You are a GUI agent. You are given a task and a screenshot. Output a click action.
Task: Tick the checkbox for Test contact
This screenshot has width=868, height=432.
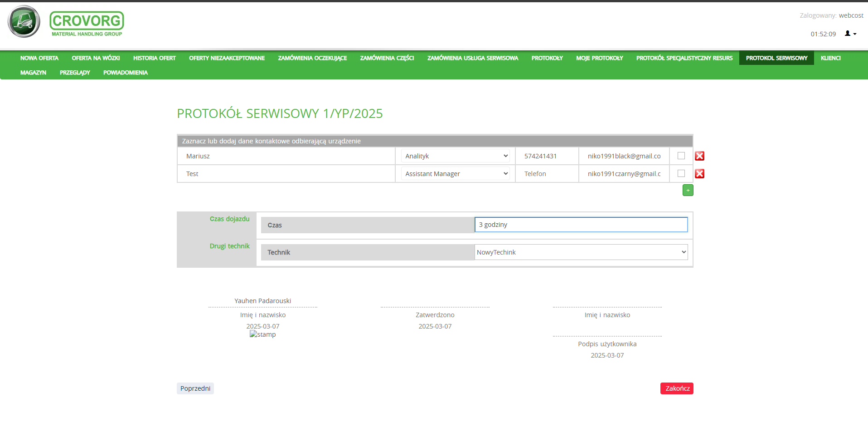tap(681, 173)
